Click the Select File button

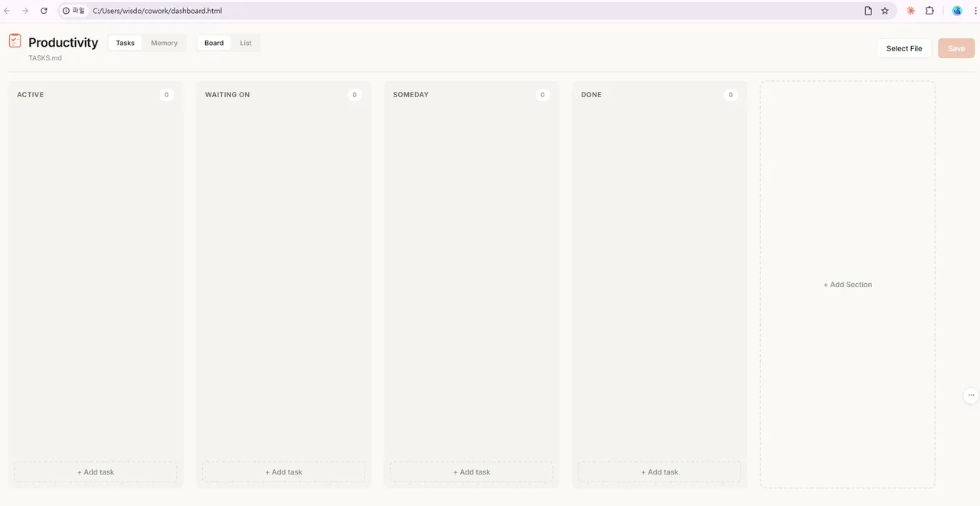pyautogui.click(x=904, y=48)
